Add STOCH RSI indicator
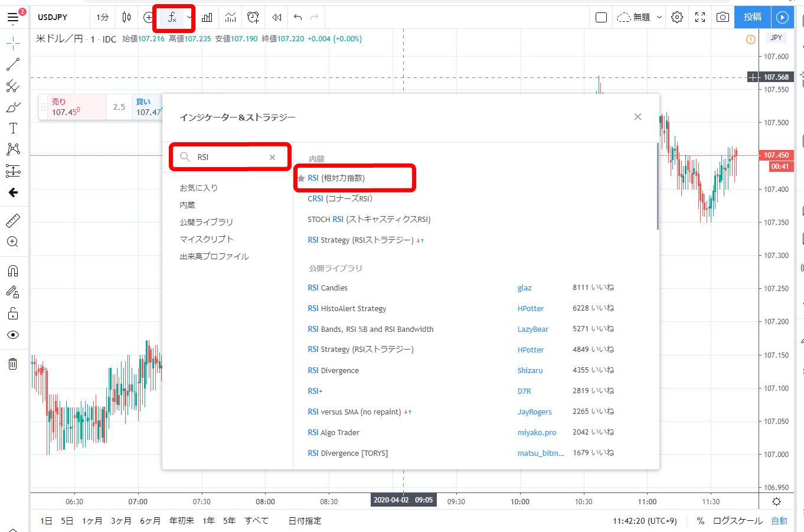The image size is (804, 532). 369,220
